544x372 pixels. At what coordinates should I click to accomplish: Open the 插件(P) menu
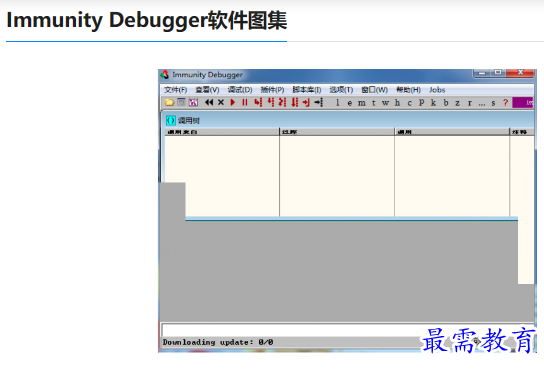[272, 90]
